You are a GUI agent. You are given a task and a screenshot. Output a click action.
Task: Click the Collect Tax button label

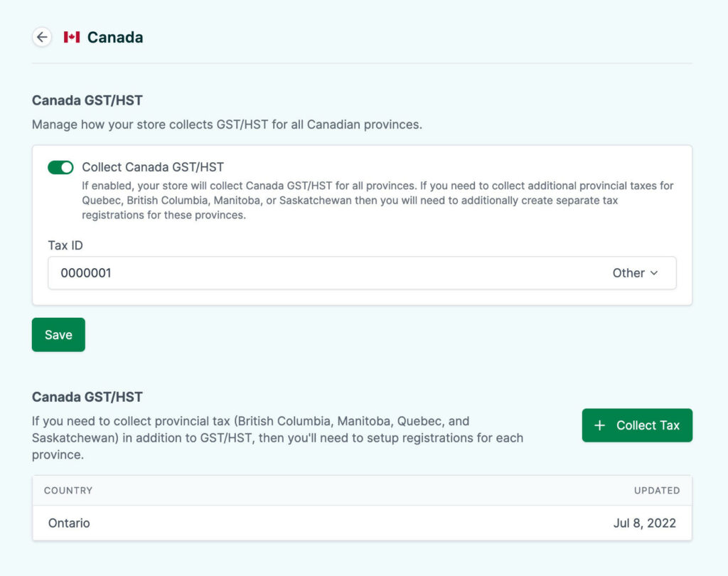648,425
